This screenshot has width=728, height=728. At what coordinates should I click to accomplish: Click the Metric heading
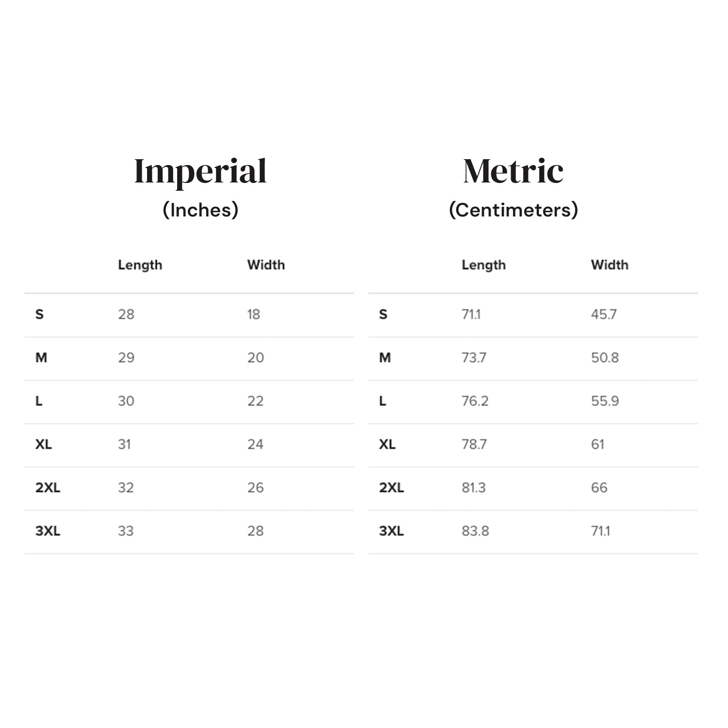(x=513, y=171)
